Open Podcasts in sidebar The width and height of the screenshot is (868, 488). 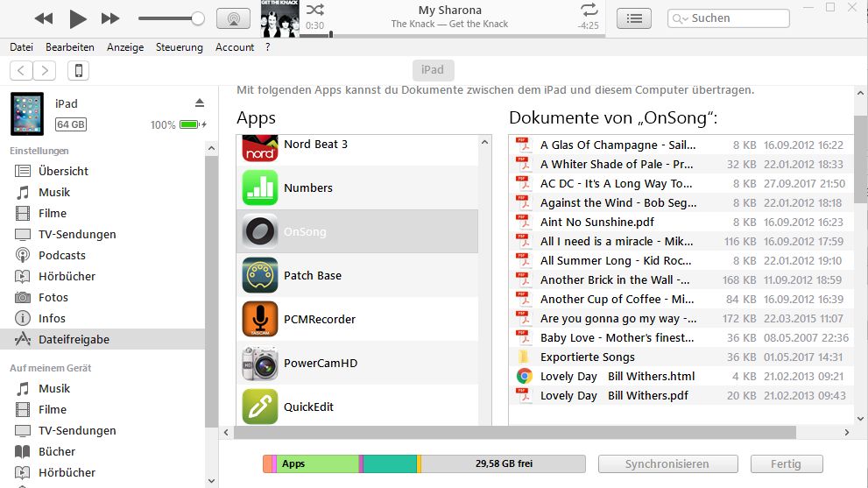pyautogui.click(x=102, y=255)
